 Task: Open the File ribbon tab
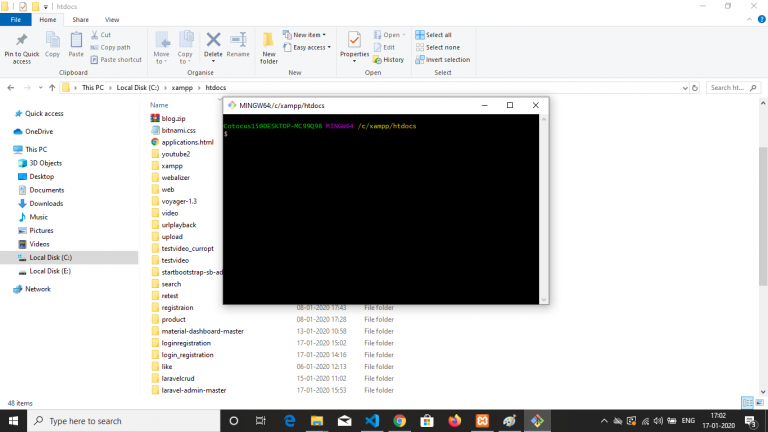coord(16,20)
